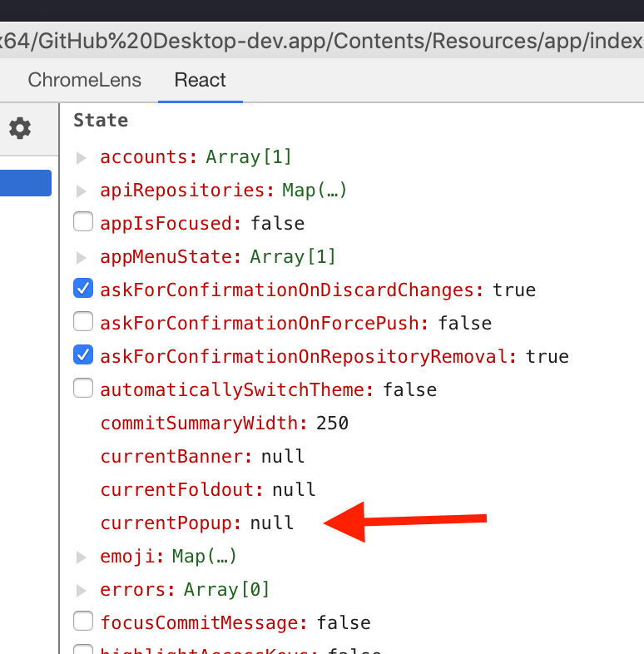Open the settings gear in the sidebar
Screen dimensions: 644x654
coord(20,128)
